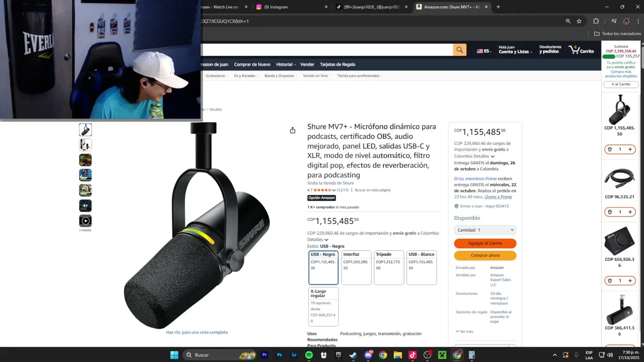Select the 4+ more images thumbnail
This screenshot has height=362, width=644.
(85, 206)
